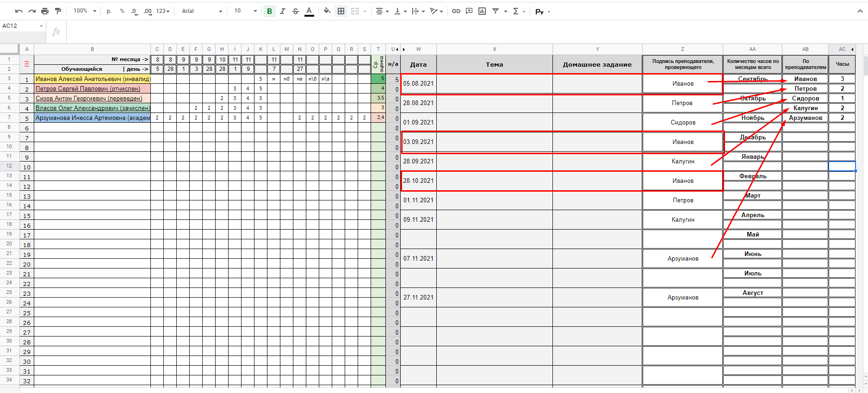Expand hidden columns after column AC

click(852, 50)
